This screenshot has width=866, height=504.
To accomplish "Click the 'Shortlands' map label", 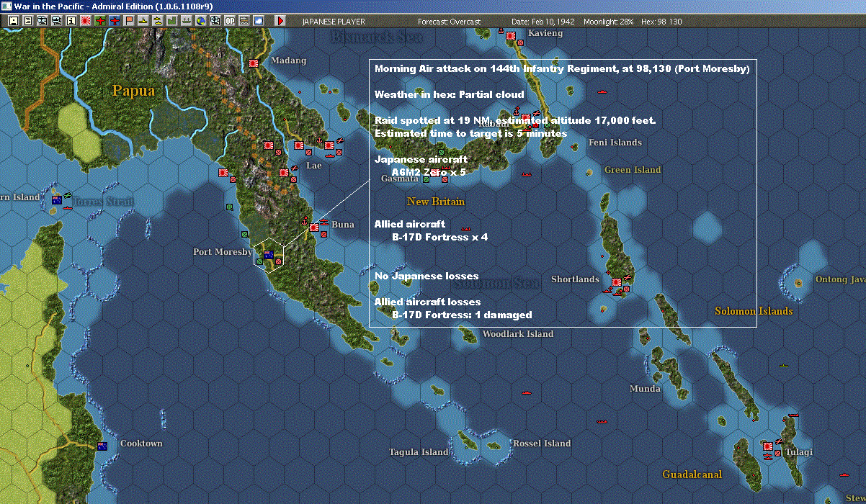I will pos(575,279).
